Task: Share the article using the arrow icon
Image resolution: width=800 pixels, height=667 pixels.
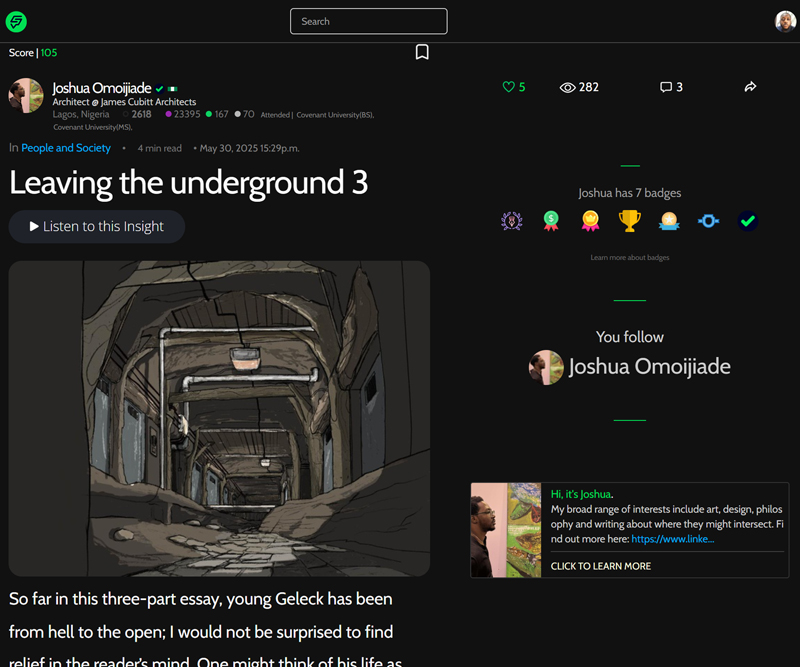Action: point(750,87)
